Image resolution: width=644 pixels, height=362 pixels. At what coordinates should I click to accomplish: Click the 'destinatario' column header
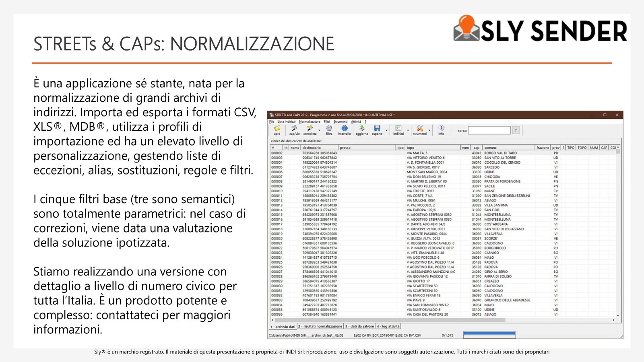(x=320, y=148)
